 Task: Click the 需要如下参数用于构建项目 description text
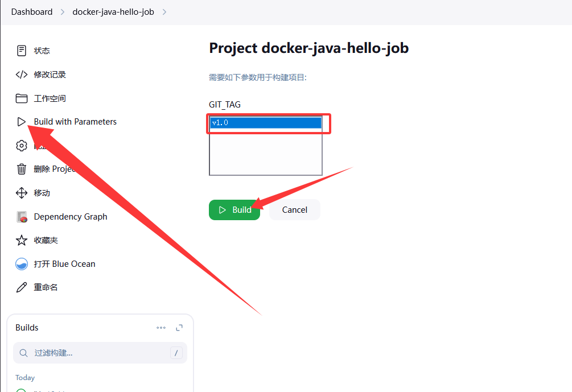pos(258,77)
